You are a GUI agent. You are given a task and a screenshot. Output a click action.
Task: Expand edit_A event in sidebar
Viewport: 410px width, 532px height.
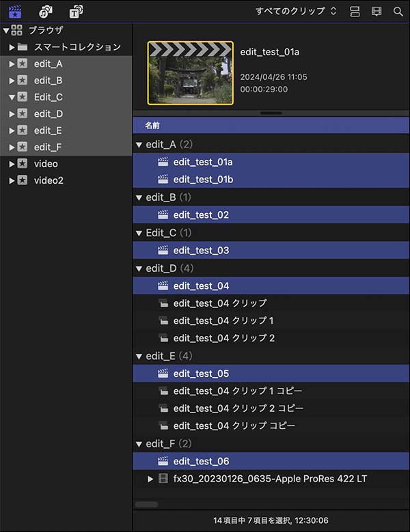click(x=12, y=64)
